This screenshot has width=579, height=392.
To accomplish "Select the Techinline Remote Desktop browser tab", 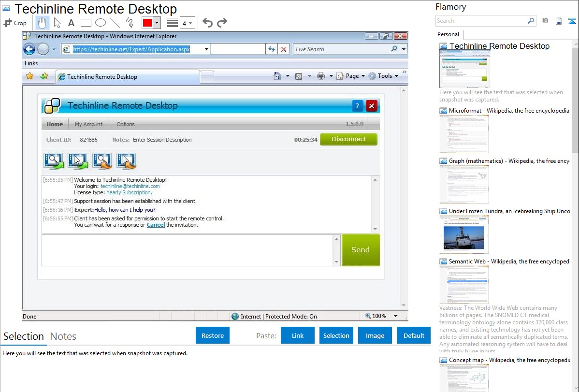I will pyautogui.click(x=128, y=77).
